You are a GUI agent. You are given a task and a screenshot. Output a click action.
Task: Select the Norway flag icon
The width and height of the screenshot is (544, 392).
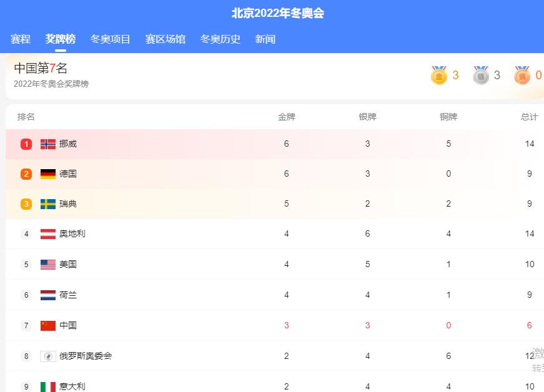tap(47, 143)
